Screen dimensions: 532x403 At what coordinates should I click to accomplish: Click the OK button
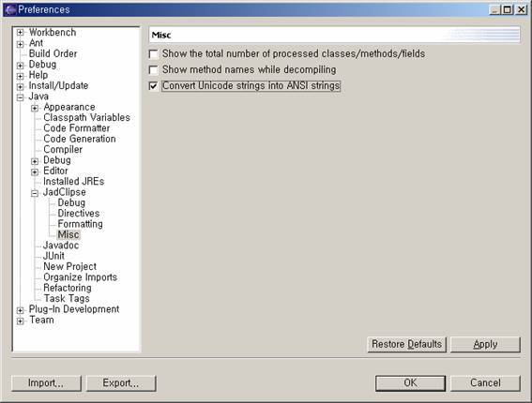(x=410, y=383)
